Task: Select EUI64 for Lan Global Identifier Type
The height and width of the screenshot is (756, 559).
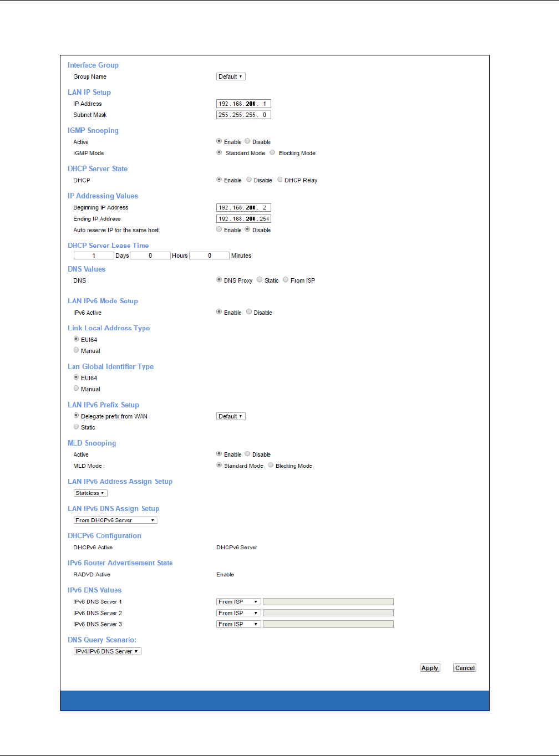Action: [76, 377]
